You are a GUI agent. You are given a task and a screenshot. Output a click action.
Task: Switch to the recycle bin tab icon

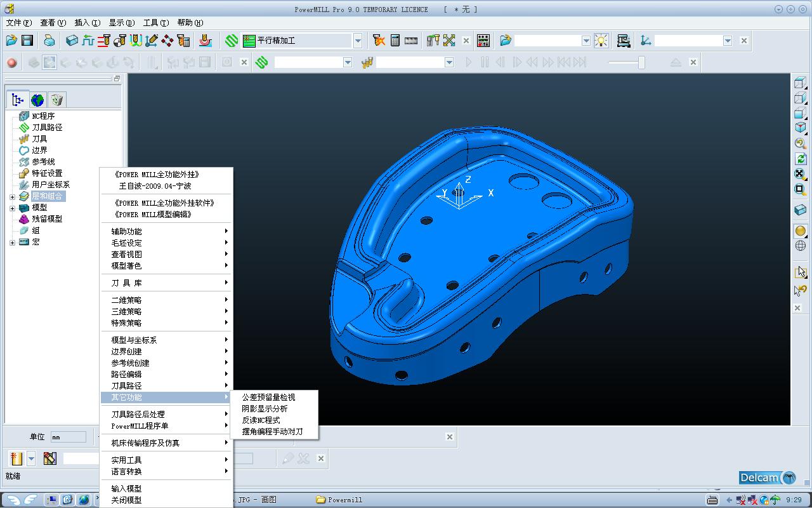click(x=57, y=100)
